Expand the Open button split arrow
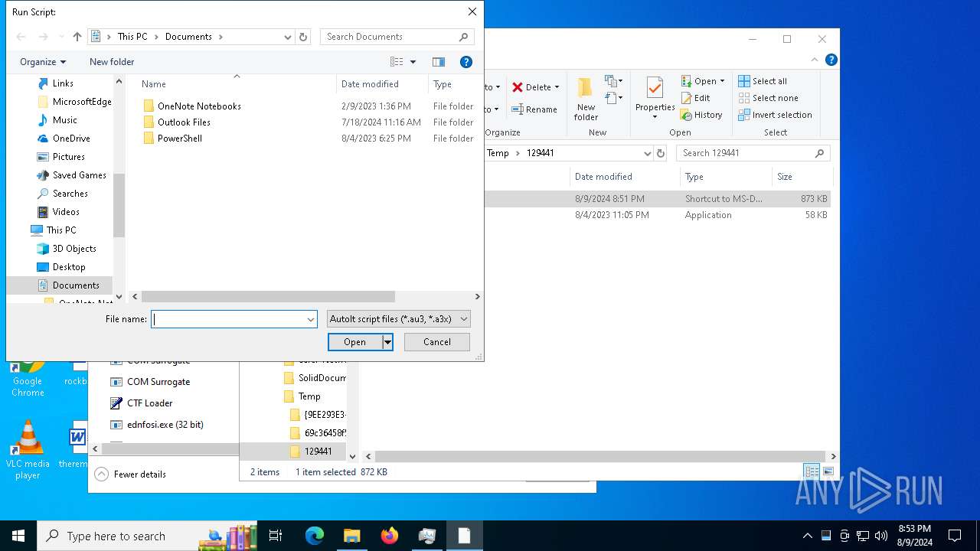The image size is (980, 551). click(x=388, y=342)
